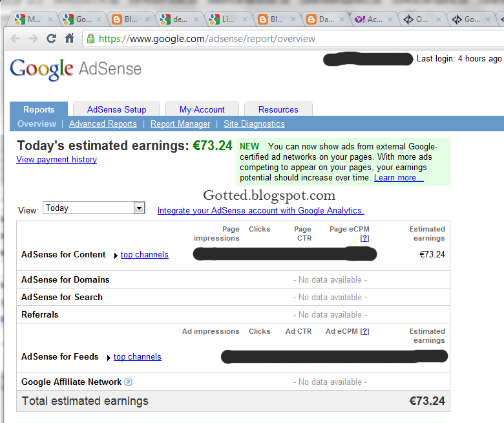Select the Overview sub-tab
Image resolution: width=504 pixels, height=423 pixels.
coord(37,124)
